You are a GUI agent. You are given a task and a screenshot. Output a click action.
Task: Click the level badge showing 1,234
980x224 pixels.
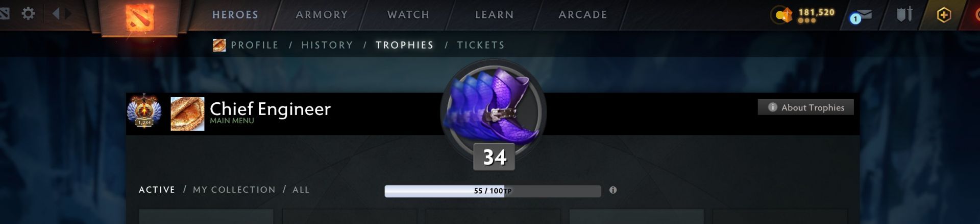[144, 111]
